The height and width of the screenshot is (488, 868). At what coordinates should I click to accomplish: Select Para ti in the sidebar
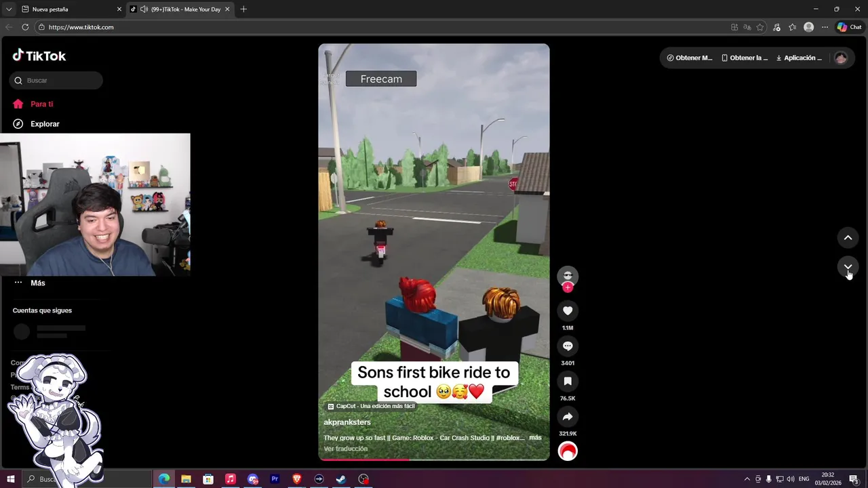click(x=33, y=104)
